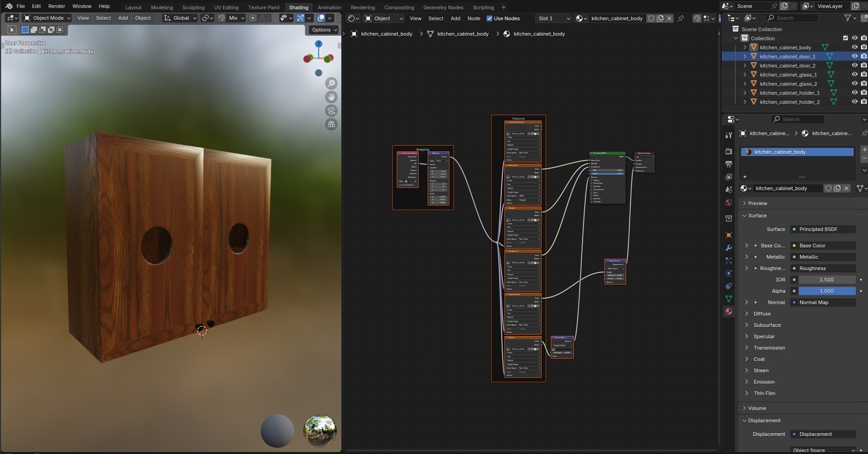The width and height of the screenshot is (868, 454).
Task: Adjust the IOR 1.500 field
Action: click(827, 280)
